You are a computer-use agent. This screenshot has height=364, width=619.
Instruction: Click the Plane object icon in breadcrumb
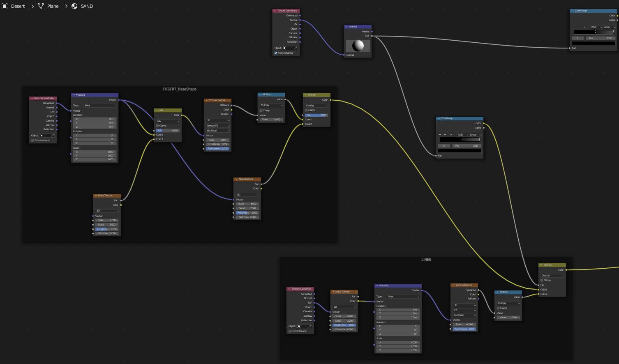pyautogui.click(x=41, y=6)
